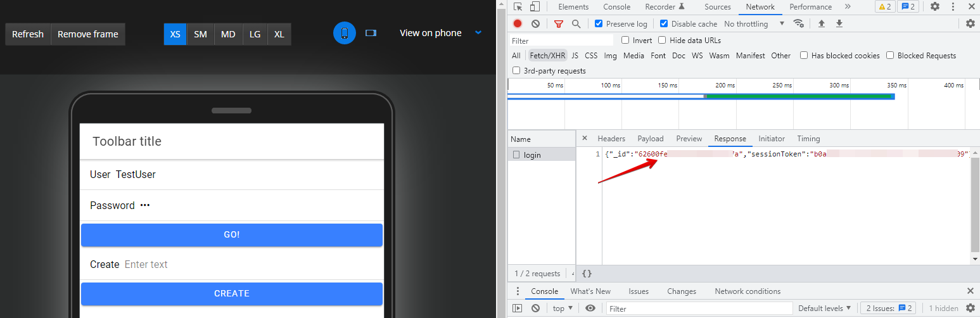The width and height of the screenshot is (980, 318).
Task: Click the clear console icon
Action: click(535, 308)
